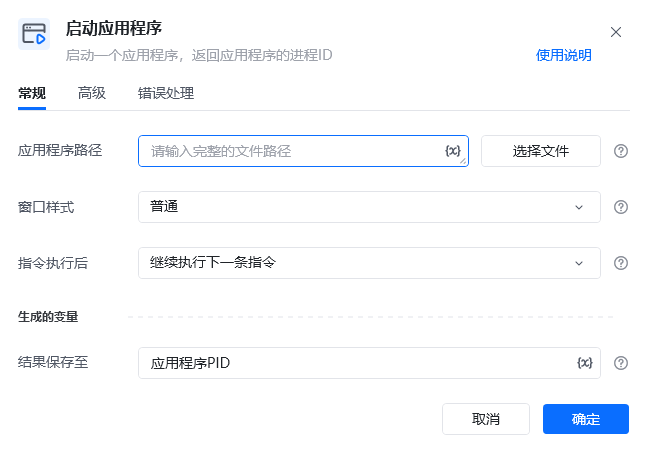Close the 启动应用程序 dialog
Screen dimensions: 648x453
[616, 32]
